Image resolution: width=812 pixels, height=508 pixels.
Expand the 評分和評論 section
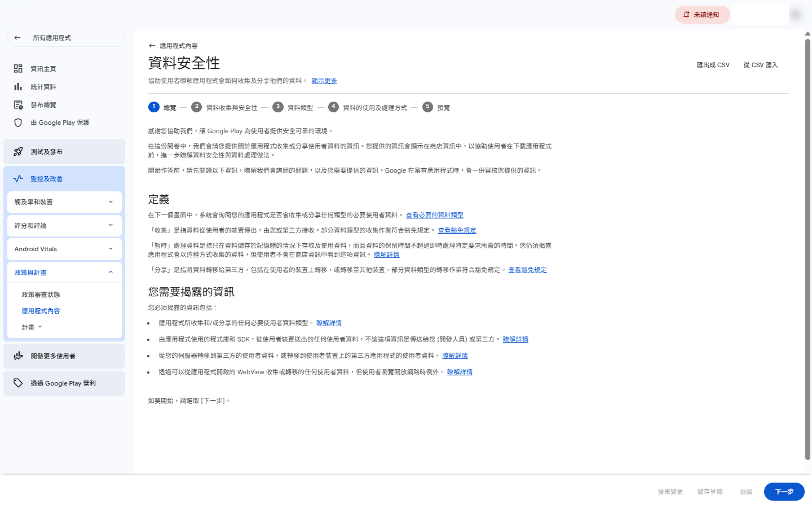64,226
